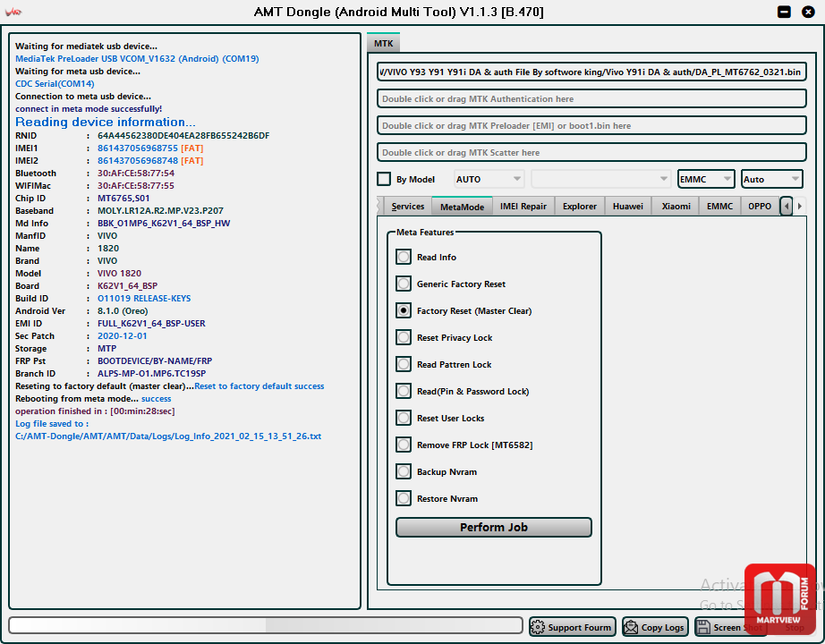The width and height of the screenshot is (825, 644).
Task: Click the Branch ID value ALPS-MP-O1.MP6.TC19SP
Action: [x=151, y=374]
